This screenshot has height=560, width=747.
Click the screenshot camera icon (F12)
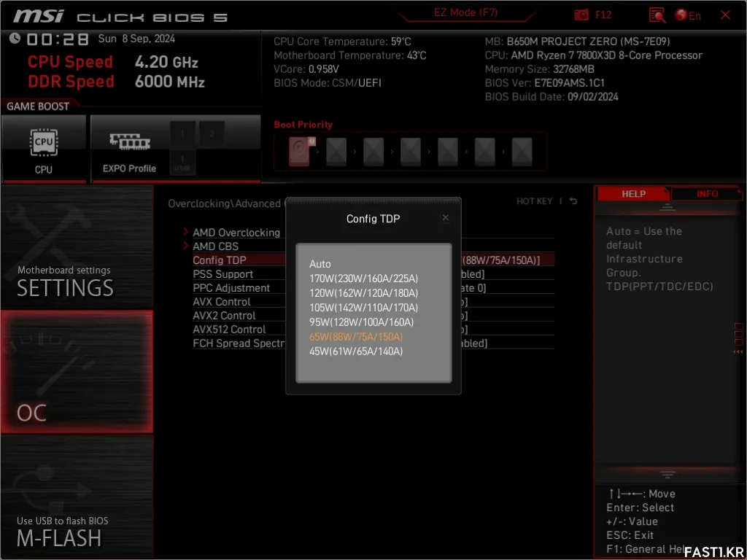tap(581, 15)
